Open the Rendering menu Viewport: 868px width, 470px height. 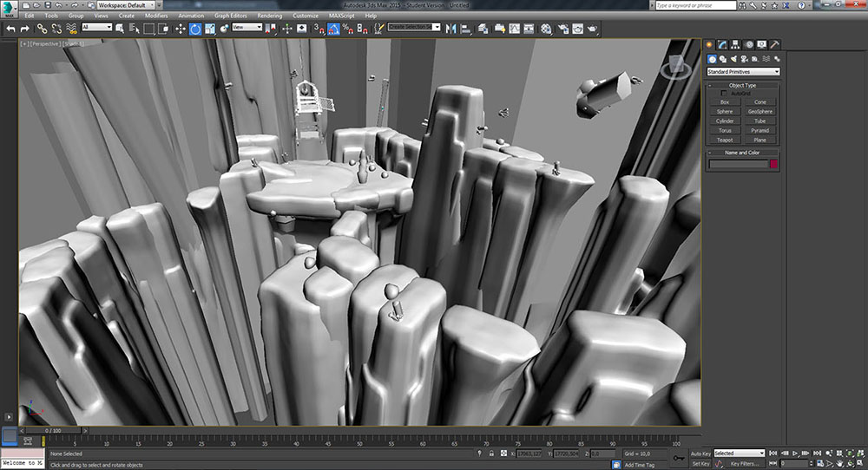(x=269, y=16)
